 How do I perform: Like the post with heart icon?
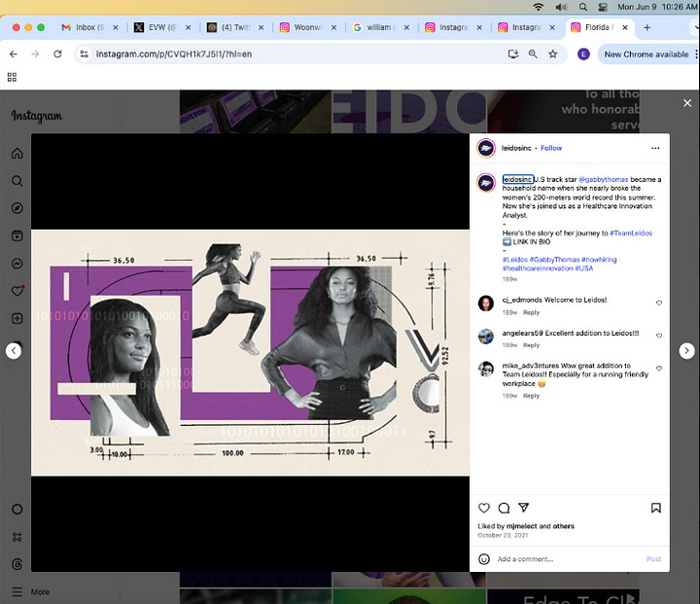point(484,508)
